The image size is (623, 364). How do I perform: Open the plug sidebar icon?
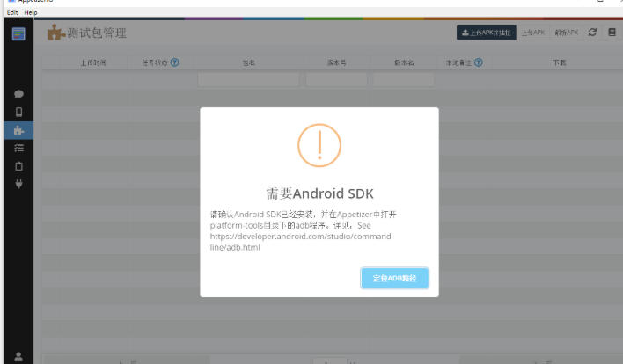coord(18,184)
